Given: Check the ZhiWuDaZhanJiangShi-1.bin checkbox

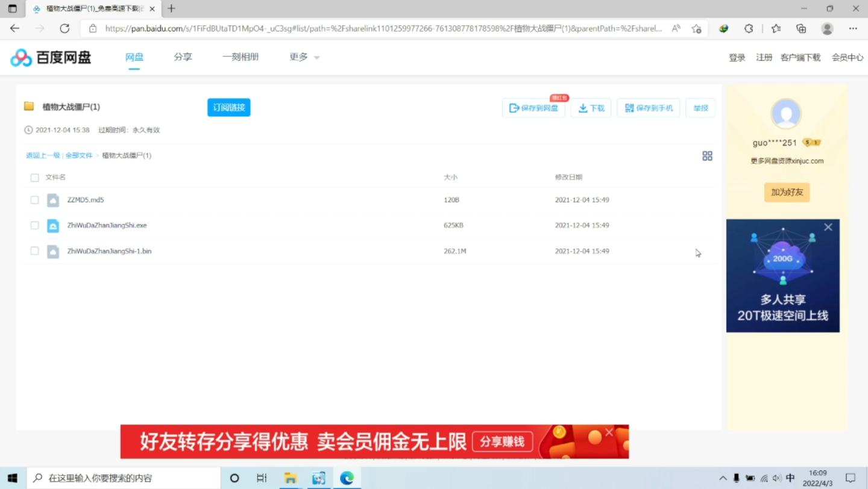Looking at the screenshot, I should [34, 251].
